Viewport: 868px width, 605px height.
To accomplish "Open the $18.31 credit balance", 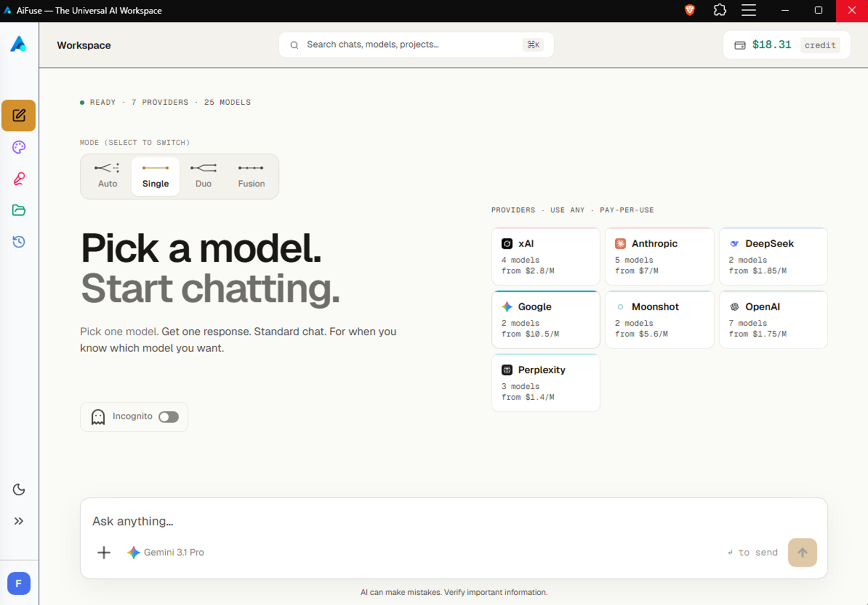I will pyautogui.click(x=787, y=45).
